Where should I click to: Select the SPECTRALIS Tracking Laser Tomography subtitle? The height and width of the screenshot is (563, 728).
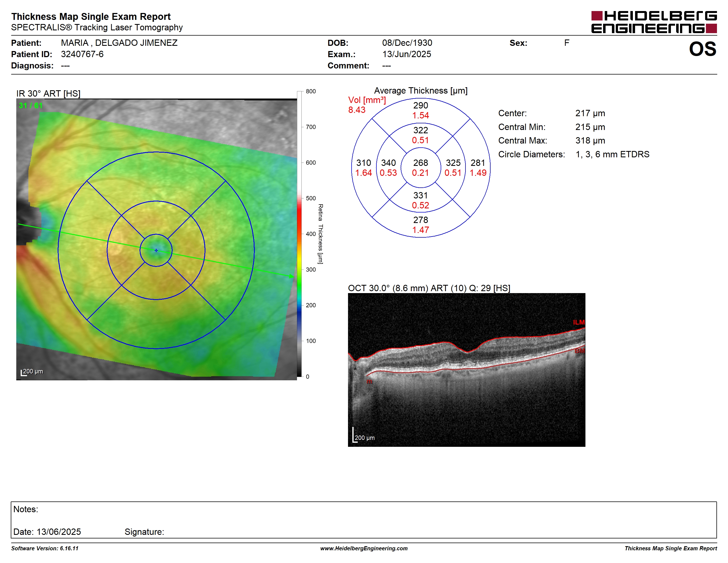[97, 27]
